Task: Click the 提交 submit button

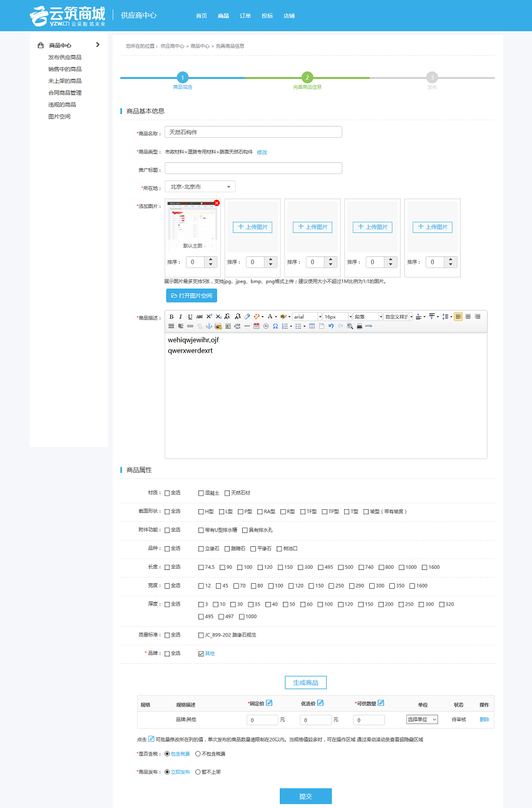Action: [x=305, y=796]
